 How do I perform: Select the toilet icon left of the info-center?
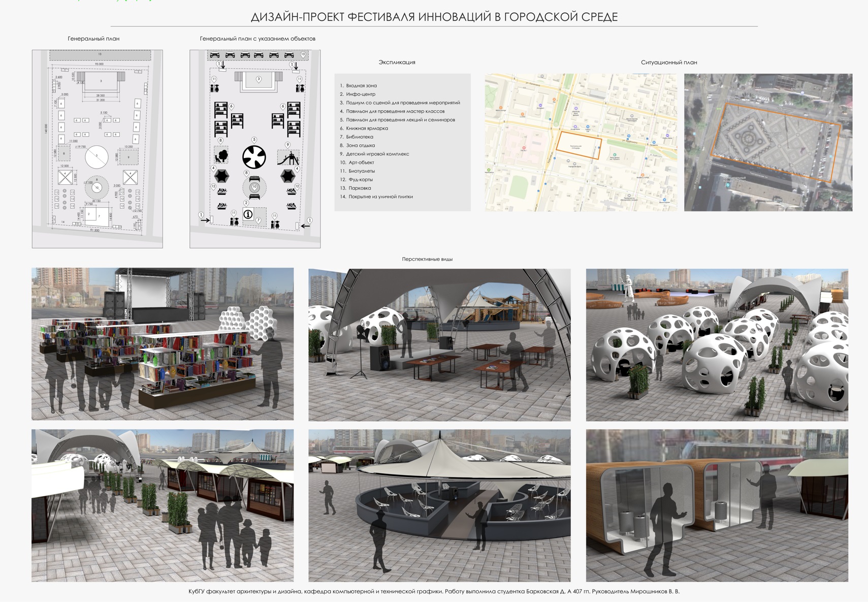point(235,221)
